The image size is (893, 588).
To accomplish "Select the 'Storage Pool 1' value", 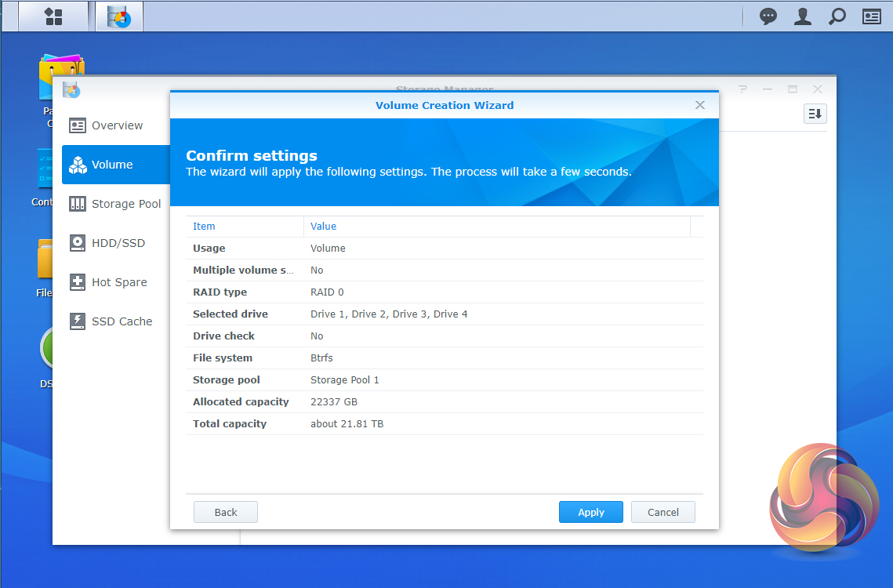I will coord(344,380).
